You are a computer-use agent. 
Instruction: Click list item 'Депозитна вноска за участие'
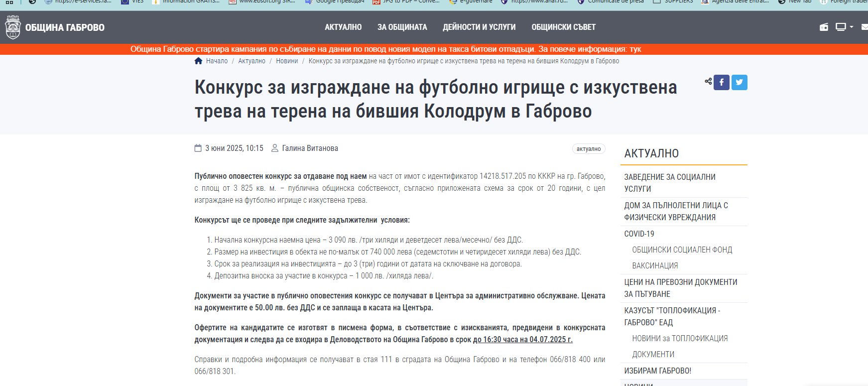pyautogui.click(x=324, y=276)
